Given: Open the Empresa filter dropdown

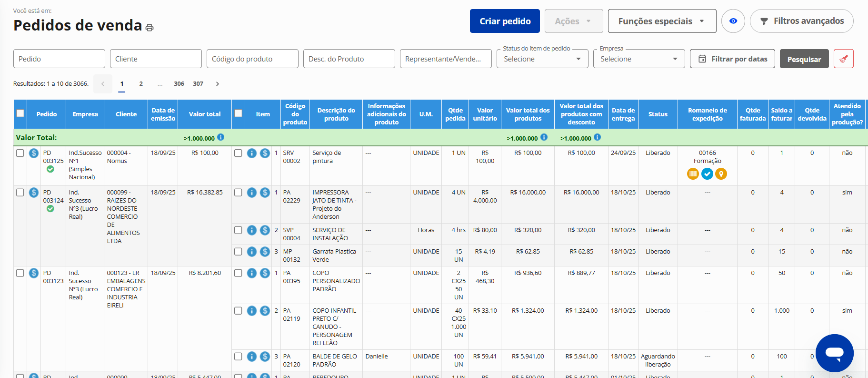Looking at the screenshot, I should pyautogui.click(x=639, y=59).
